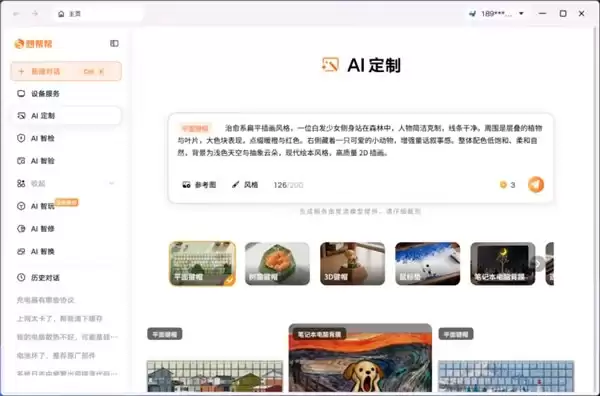This screenshot has width=600, height=396.
Task: Open the town-houses keycap gallery image
Action: pyautogui.click(x=215, y=376)
